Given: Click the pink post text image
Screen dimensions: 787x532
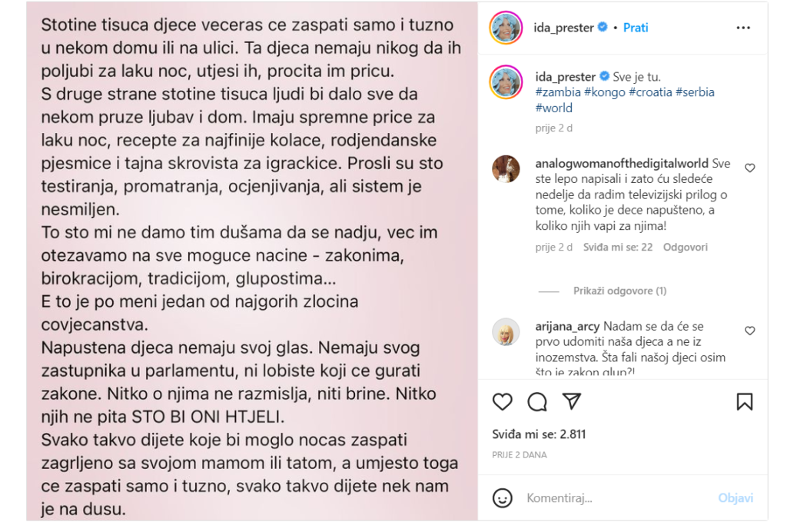Looking at the screenshot, I should pyautogui.click(x=252, y=261).
